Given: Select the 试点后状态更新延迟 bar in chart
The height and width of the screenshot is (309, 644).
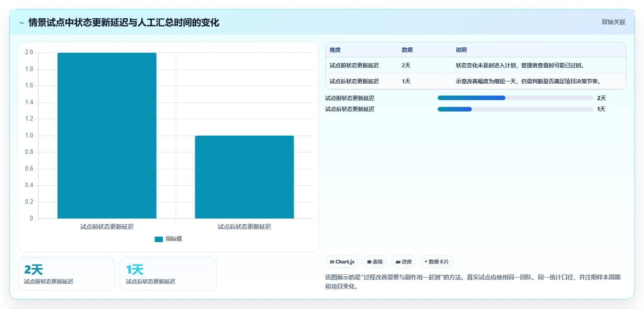Looking at the screenshot, I should [245, 177].
